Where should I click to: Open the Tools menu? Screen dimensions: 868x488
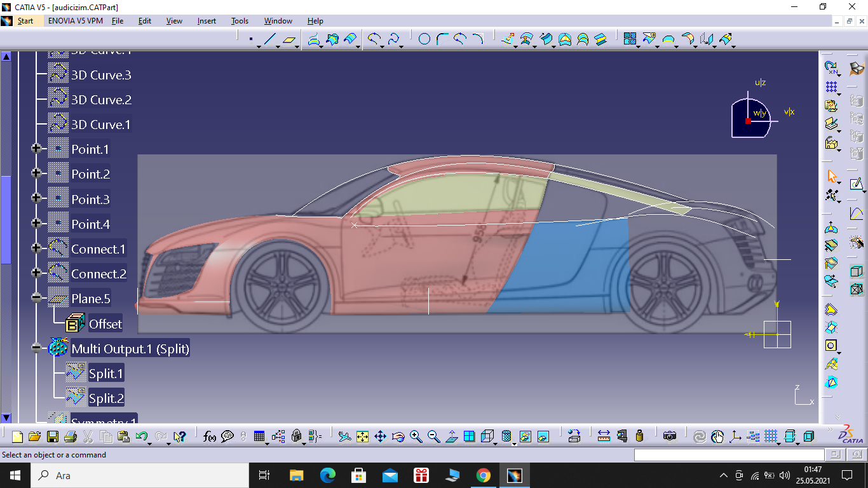point(240,21)
